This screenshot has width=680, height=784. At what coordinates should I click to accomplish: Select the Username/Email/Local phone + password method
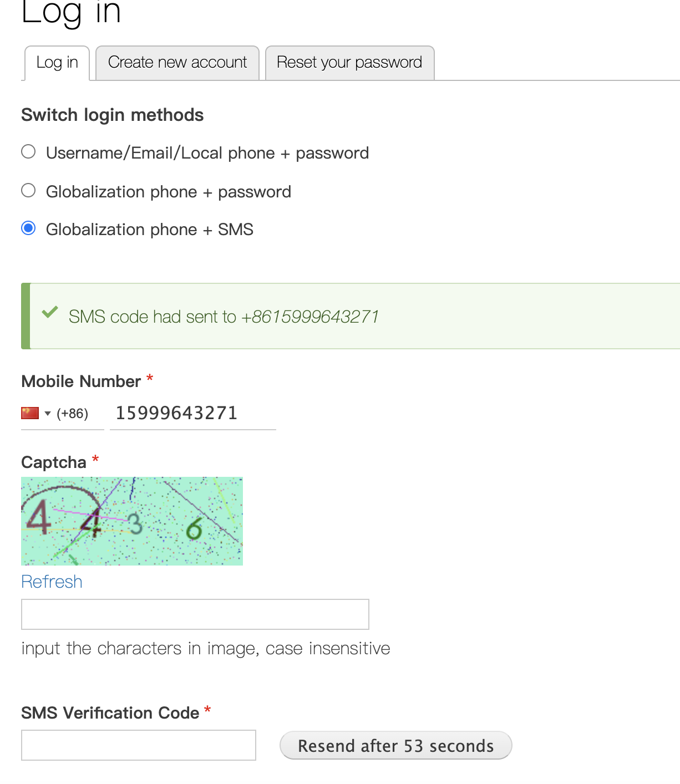[x=28, y=151]
